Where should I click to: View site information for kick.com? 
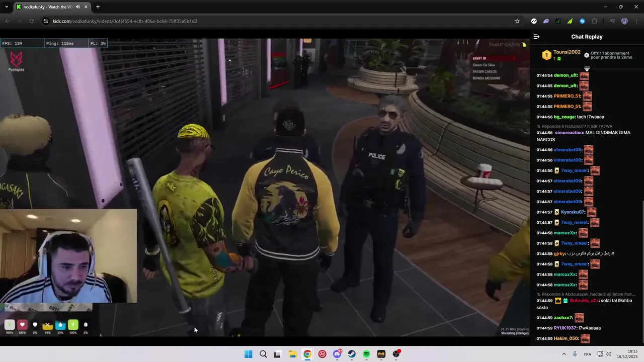tap(46, 21)
